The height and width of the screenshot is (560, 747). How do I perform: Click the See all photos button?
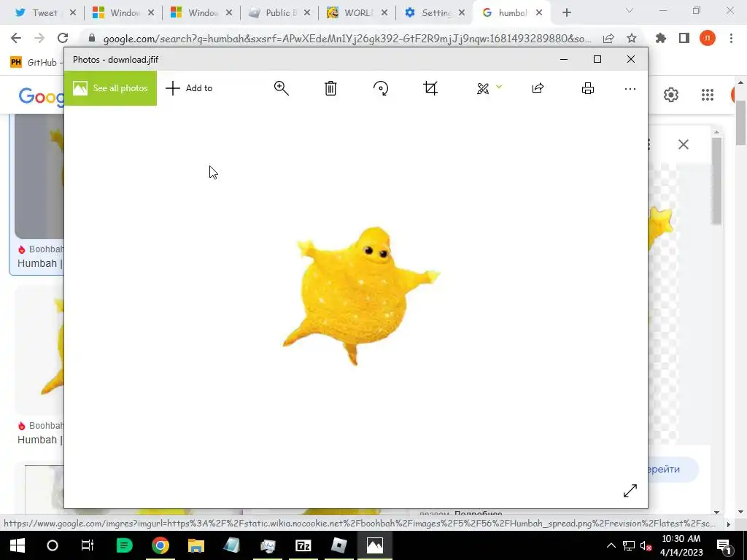pos(110,88)
